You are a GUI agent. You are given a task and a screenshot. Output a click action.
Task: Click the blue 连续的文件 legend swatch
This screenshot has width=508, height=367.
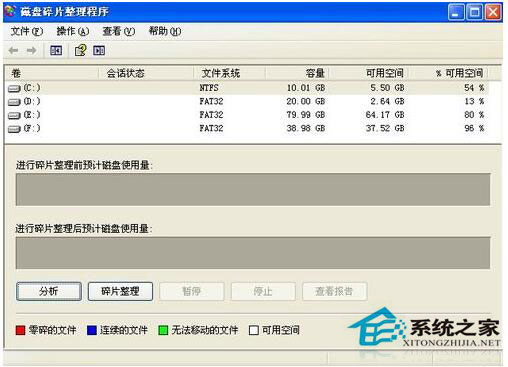tap(92, 330)
